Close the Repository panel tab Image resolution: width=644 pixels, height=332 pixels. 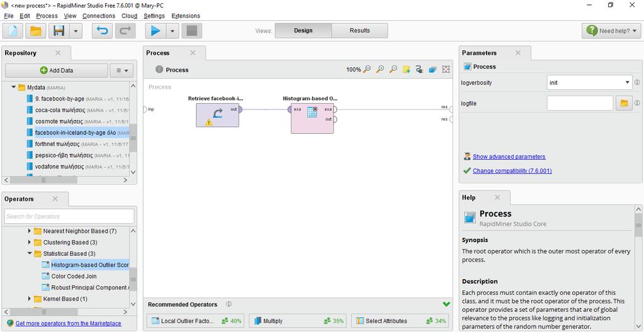pos(58,53)
